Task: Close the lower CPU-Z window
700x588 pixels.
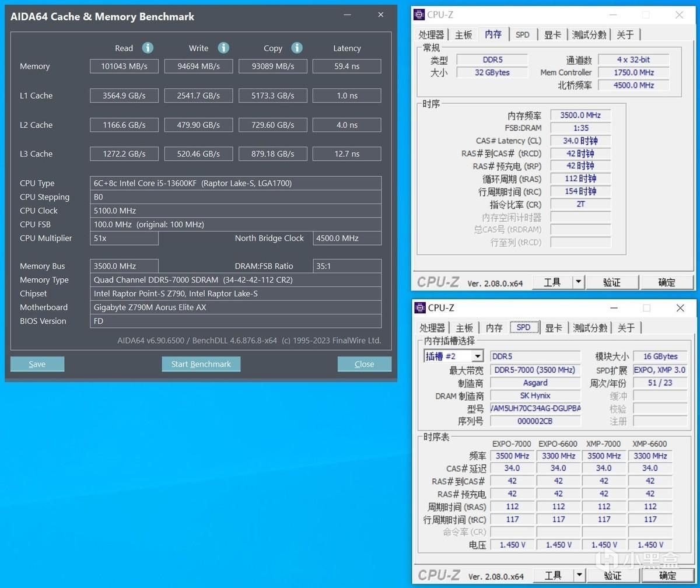Action: pyautogui.click(x=680, y=307)
